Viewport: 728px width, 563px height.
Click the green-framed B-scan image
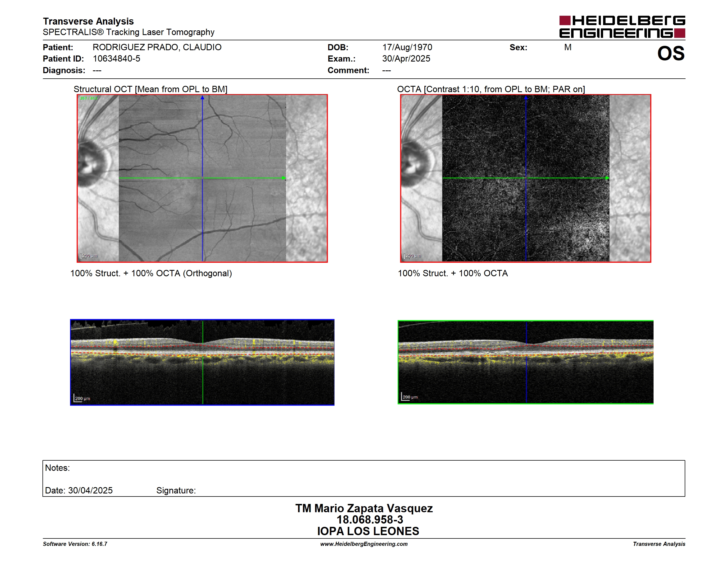[526, 362]
